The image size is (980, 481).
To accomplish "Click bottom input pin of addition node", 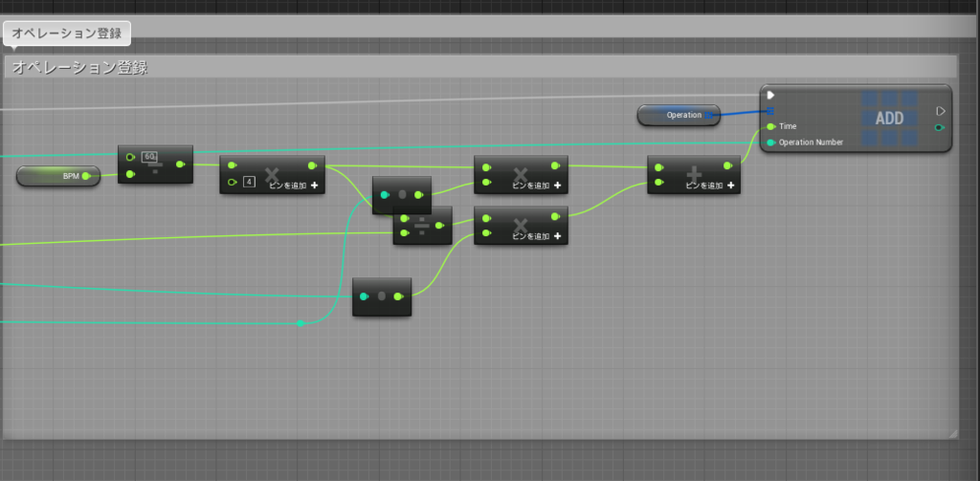I will click(658, 183).
